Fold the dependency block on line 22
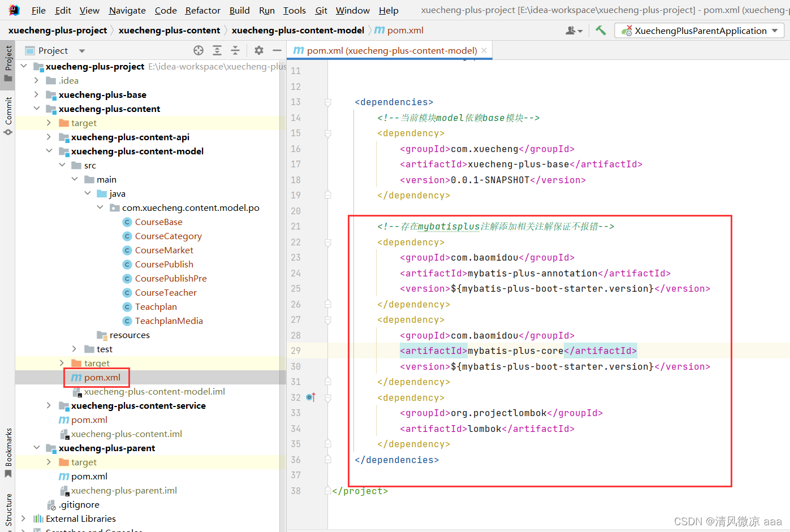The width and height of the screenshot is (790, 532). click(x=328, y=243)
